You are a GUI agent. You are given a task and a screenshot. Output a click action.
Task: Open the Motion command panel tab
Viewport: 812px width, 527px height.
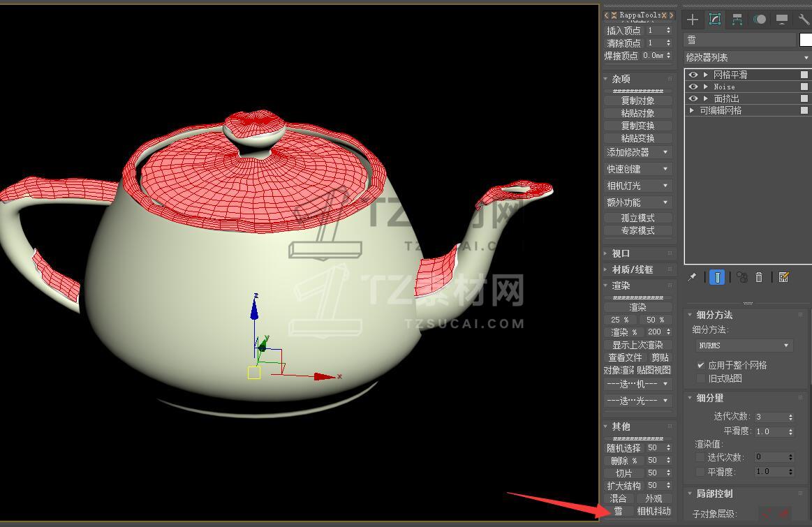(x=760, y=20)
